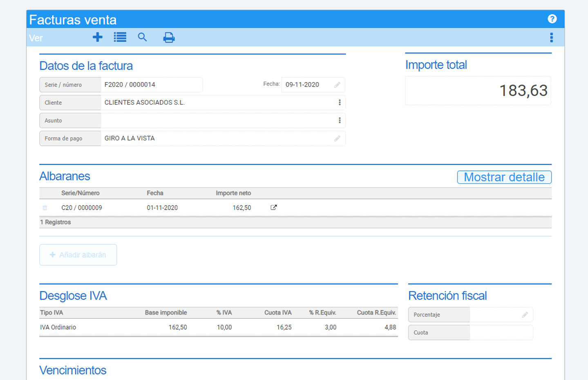Edit the Fecha date with pencil icon
This screenshot has width=588, height=380.
[x=337, y=85]
